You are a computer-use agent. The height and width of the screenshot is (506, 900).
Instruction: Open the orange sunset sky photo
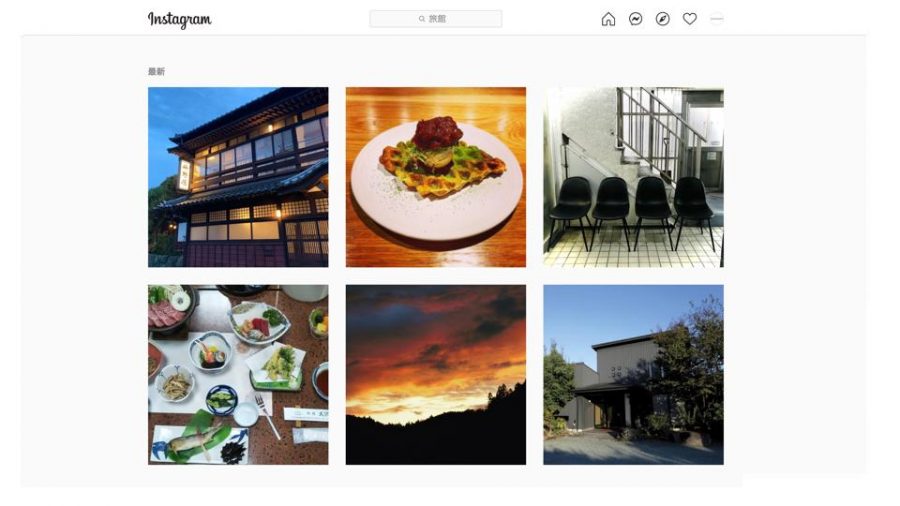point(436,375)
